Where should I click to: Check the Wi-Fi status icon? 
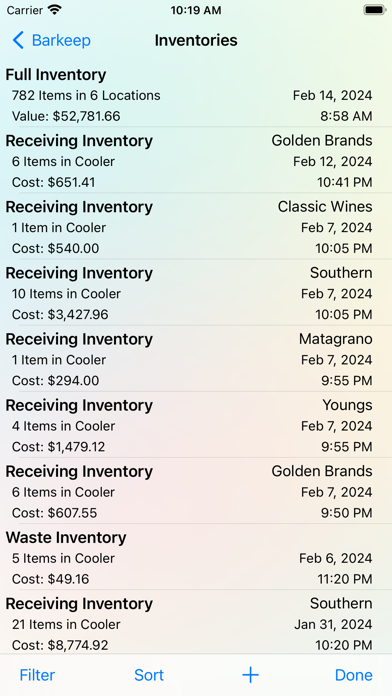click(x=55, y=10)
